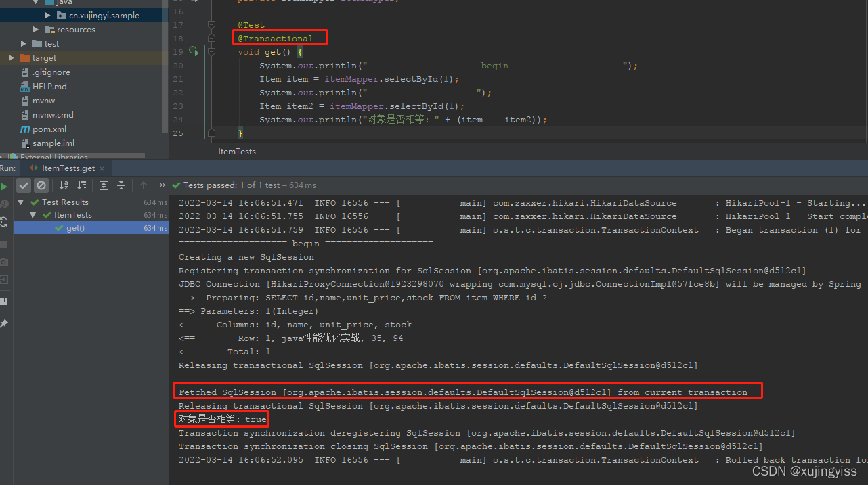Screen dimensions: 868x485
Task: Toggle auto-test icon in run sidebar
Action: click(x=3, y=221)
